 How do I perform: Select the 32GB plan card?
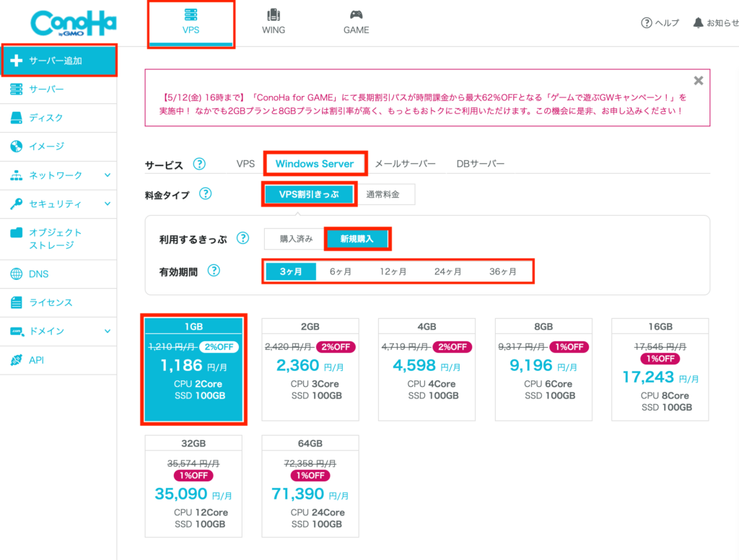pyautogui.click(x=193, y=486)
